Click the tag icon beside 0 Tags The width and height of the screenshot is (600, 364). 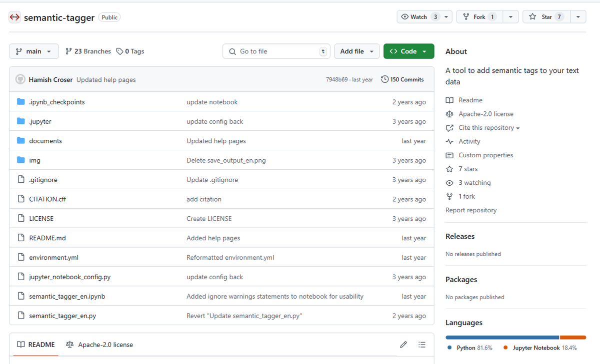119,51
